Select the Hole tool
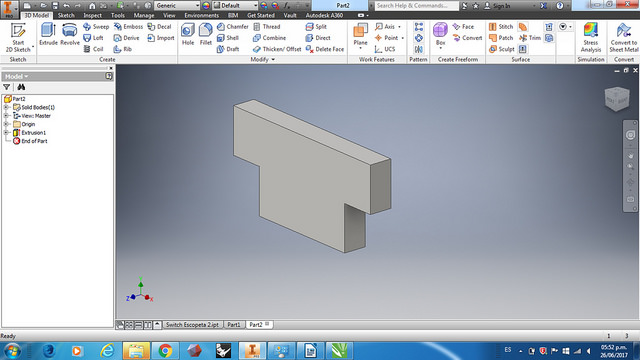This screenshot has width=640, height=360. (x=188, y=34)
